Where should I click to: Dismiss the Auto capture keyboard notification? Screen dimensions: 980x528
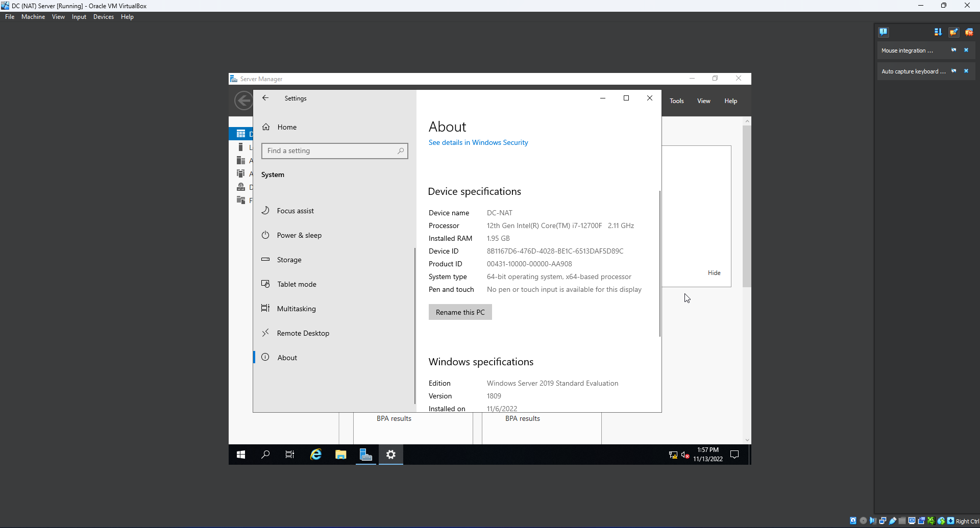pyautogui.click(x=966, y=71)
